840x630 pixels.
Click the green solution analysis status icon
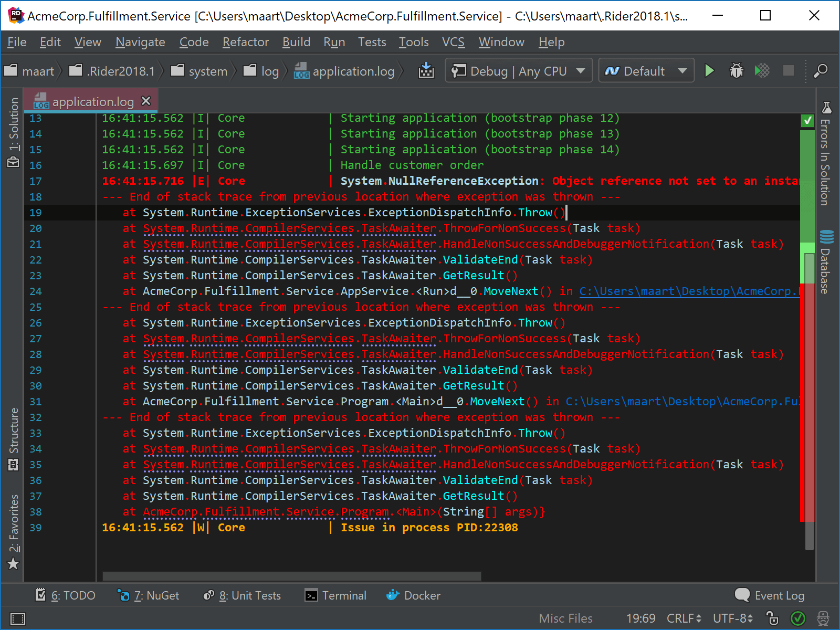[798, 618]
